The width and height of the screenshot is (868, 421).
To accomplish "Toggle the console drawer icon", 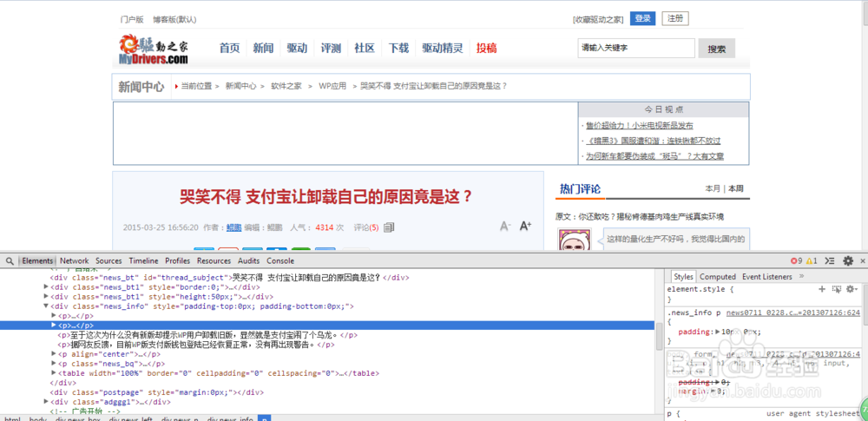I will pos(829,261).
